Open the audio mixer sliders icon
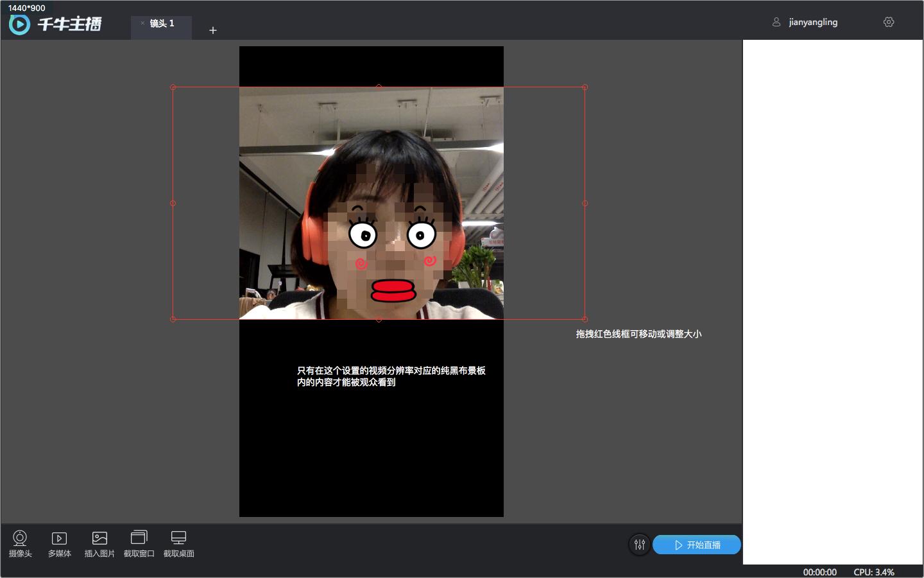Viewport: 924px width, 578px height. coord(639,545)
